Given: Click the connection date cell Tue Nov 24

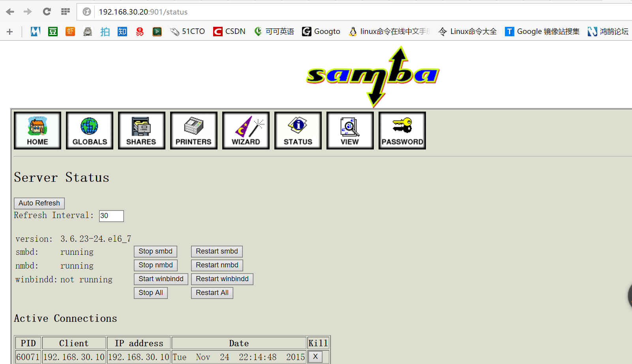Looking at the screenshot, I should [239, 357].
